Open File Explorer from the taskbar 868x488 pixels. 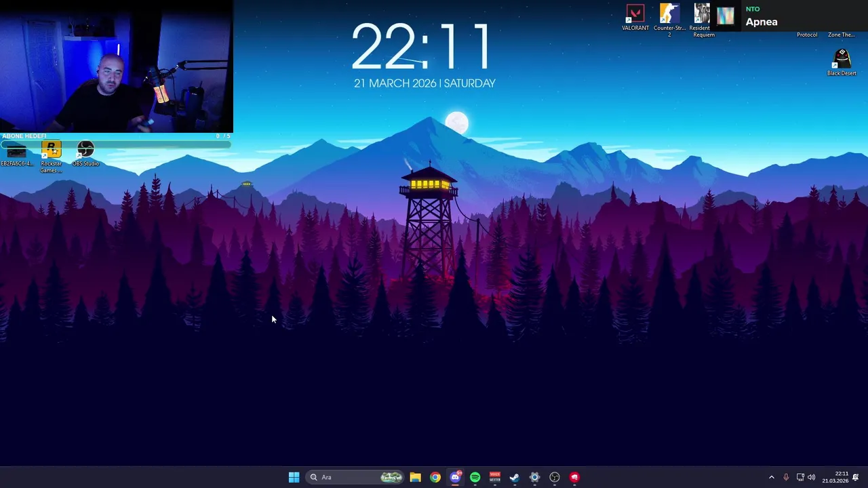click(415, 477)
